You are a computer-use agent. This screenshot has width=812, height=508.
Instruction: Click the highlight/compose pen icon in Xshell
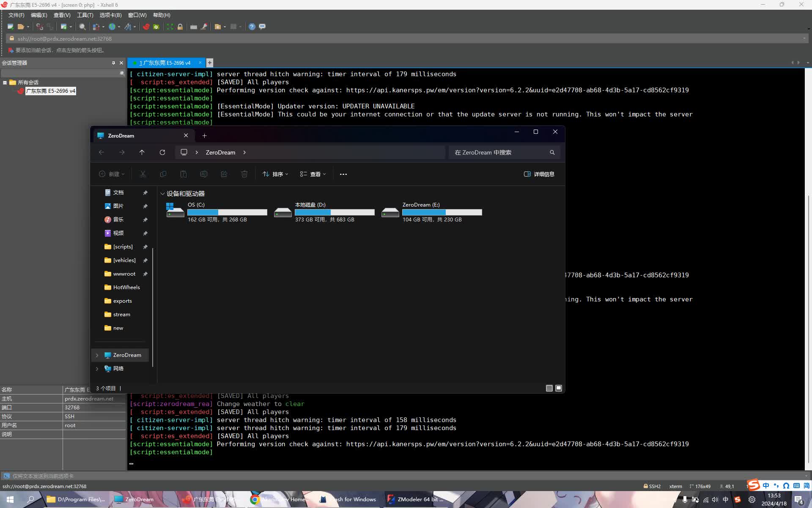(204, 27)
